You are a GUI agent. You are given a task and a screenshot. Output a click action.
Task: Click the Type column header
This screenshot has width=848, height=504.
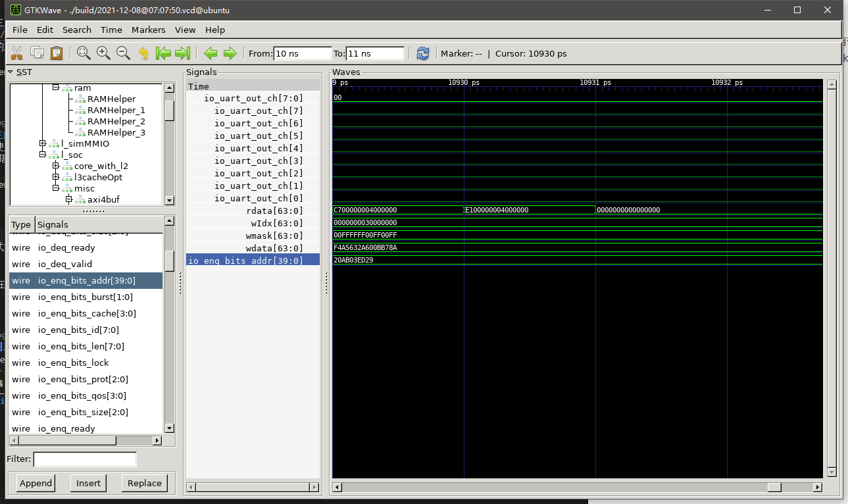pos(21,224)
